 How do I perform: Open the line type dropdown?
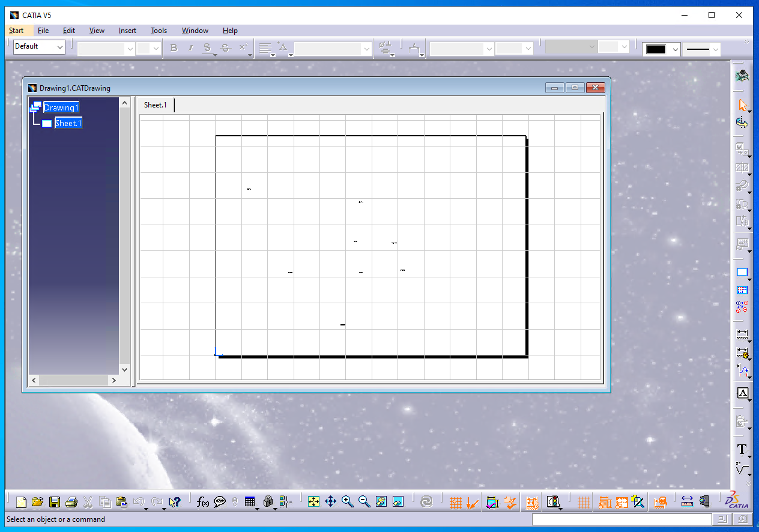702,50
